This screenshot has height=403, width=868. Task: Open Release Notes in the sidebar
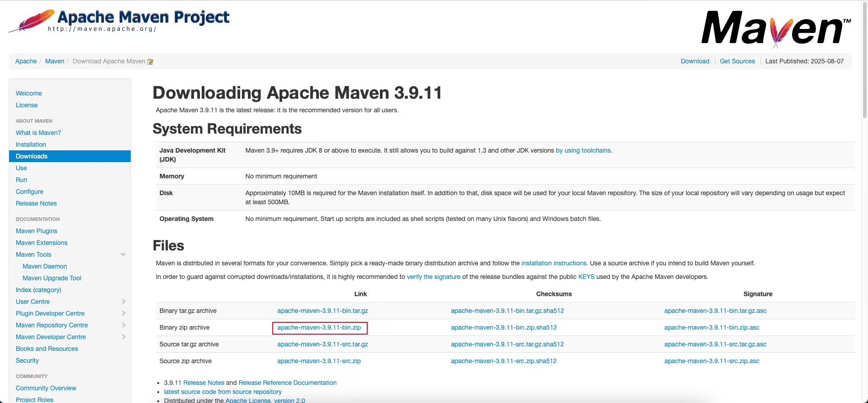(x=36, y=203)
